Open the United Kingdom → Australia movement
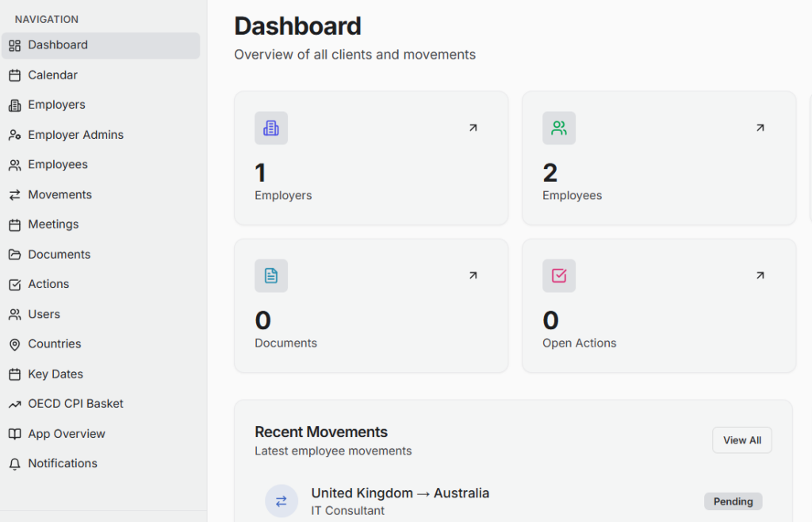Viewport: 812px width, 522px height. [400, 493]
